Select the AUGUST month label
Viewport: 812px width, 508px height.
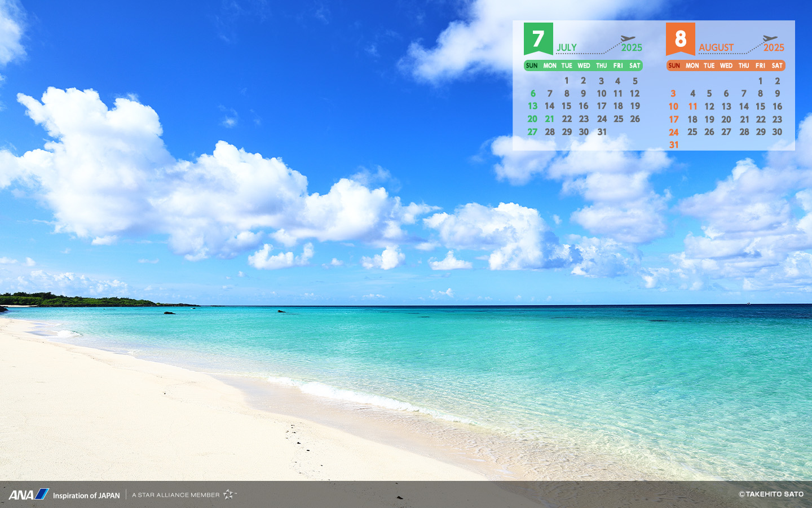tap(716, 47)
